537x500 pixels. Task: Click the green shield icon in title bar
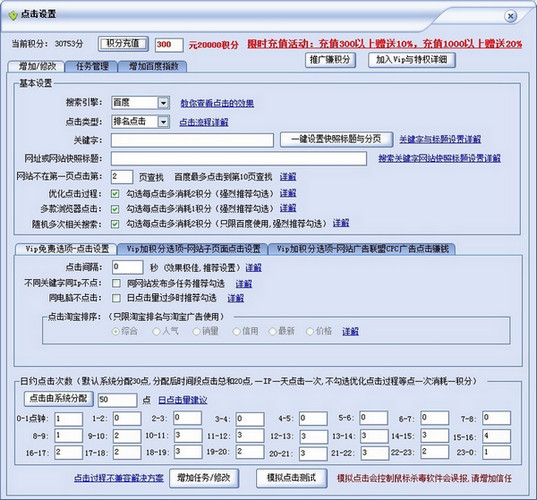pyautogui.click(x=13, y=15)
